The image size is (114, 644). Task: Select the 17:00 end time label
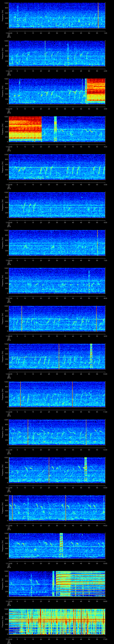click(x=105, y=639)
